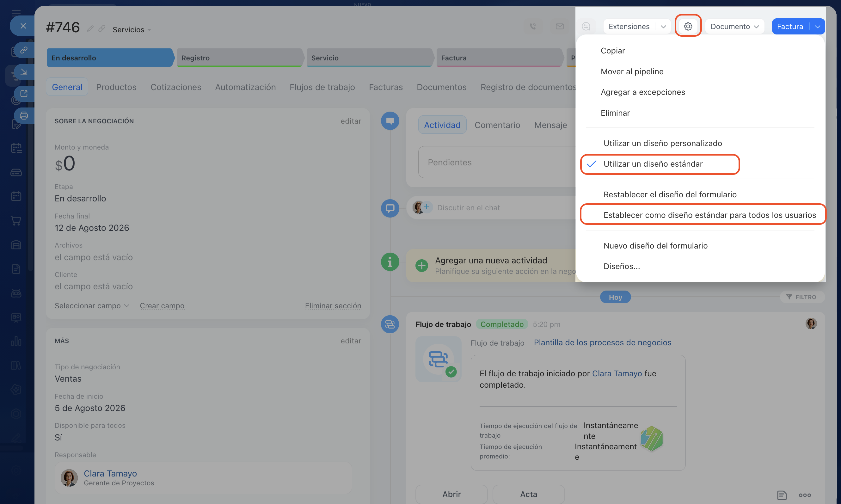
Task: Click editar in 'Sobre la negociación' section
Action: click(x=351, y=121)
